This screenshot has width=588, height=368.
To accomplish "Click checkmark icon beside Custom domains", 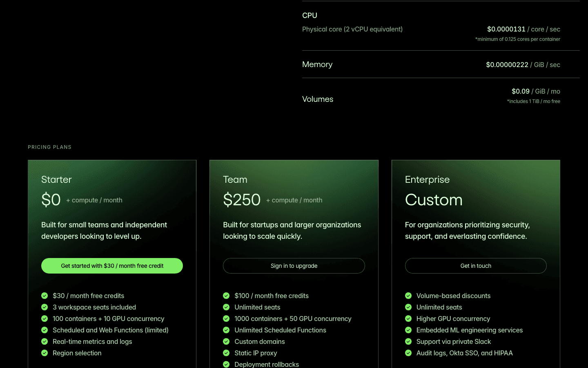I will coord(226,341).
